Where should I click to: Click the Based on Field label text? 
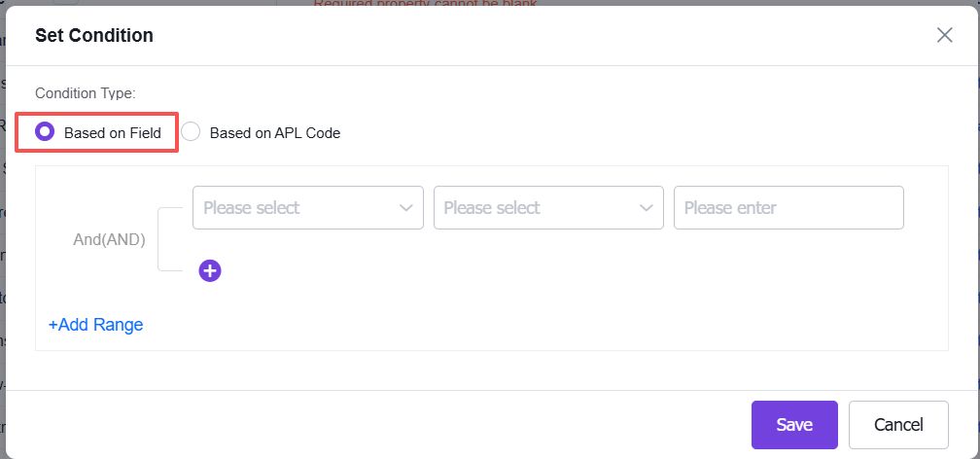(113, 132)
